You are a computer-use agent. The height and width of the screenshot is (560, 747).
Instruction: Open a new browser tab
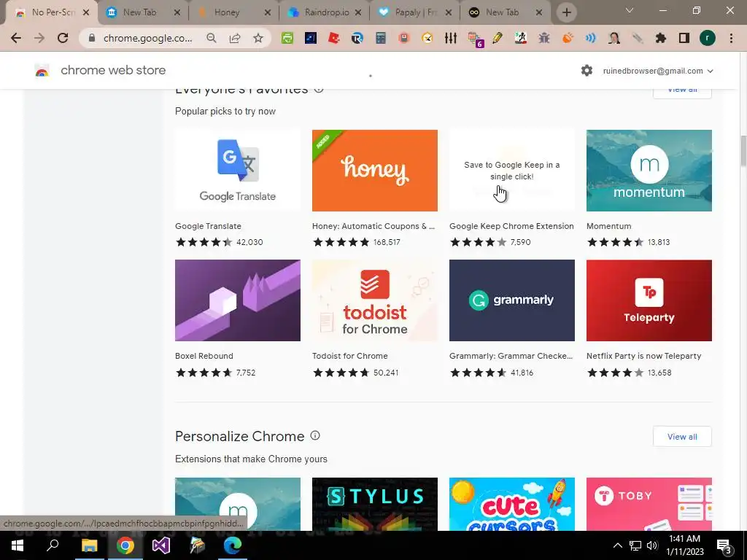(x=566, y=12)
